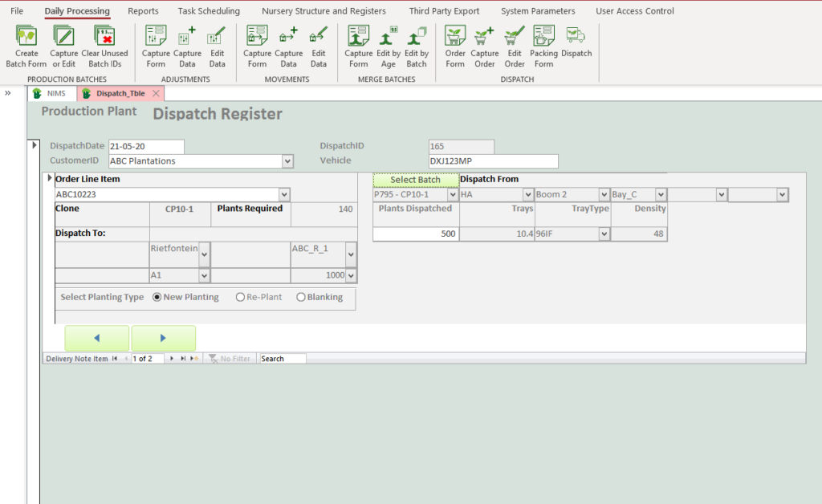Click the Select Batch button

point(415,180)
